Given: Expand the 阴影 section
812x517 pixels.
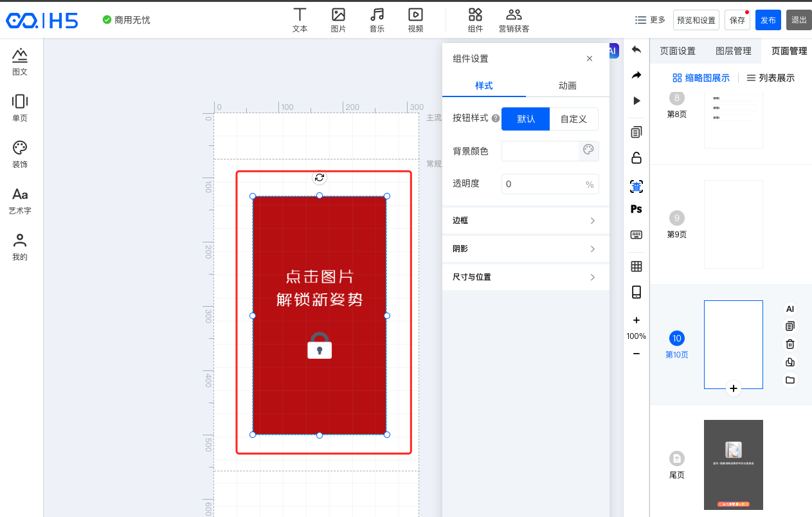Looking at the screenshot, I should [x=526, y=249].
